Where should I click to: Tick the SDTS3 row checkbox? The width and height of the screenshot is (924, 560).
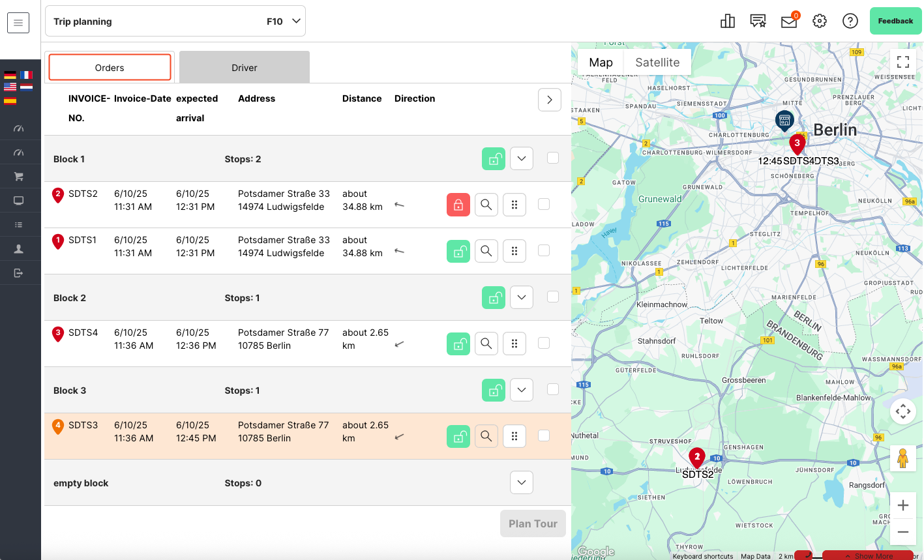[544, 435]
